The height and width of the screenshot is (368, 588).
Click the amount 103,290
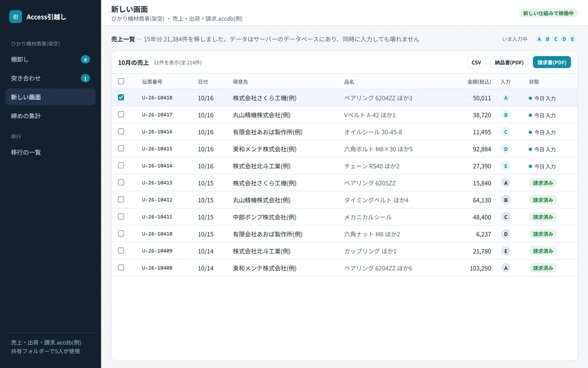click(481, 268)
